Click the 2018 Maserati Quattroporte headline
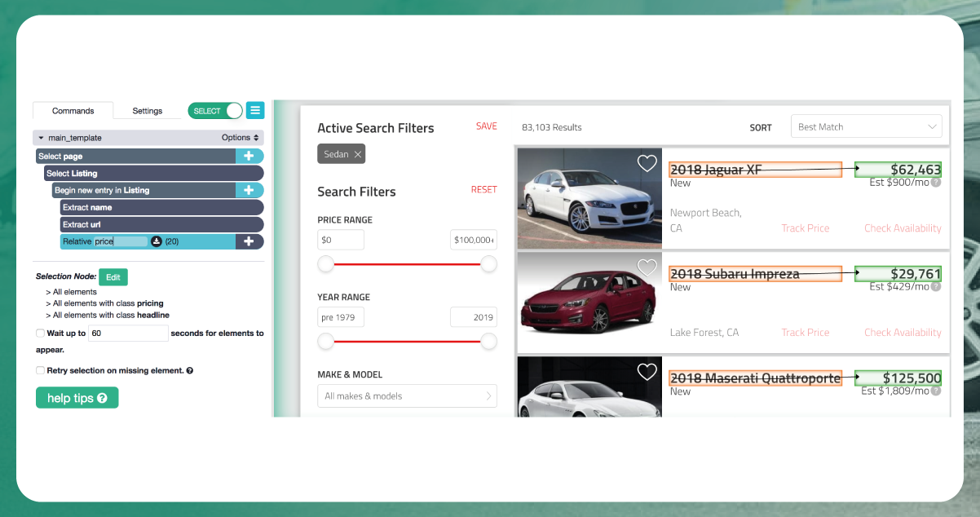The height and width of the screenshot is (517, 980). pyautogui.click(x=755, y=378)
